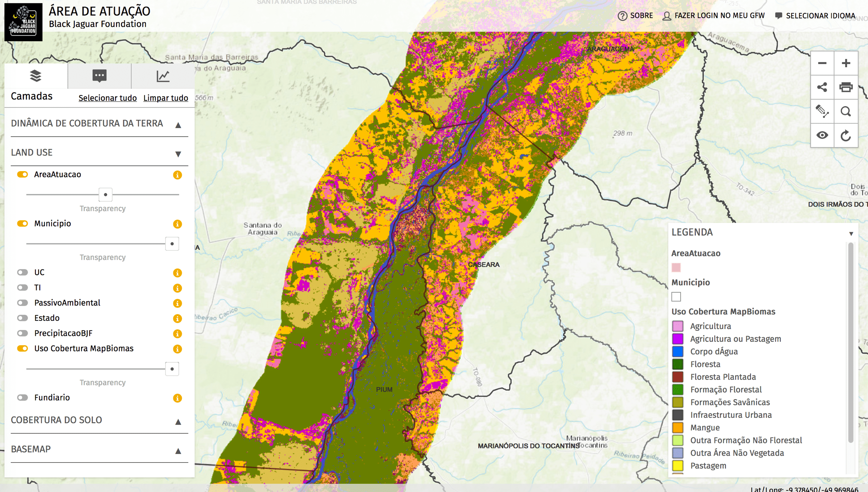The width and height of the screenshot is (868, 492).
Task: Disable the Municipio layer toggle
Action: pyautogui.click(x=22, y=224)
